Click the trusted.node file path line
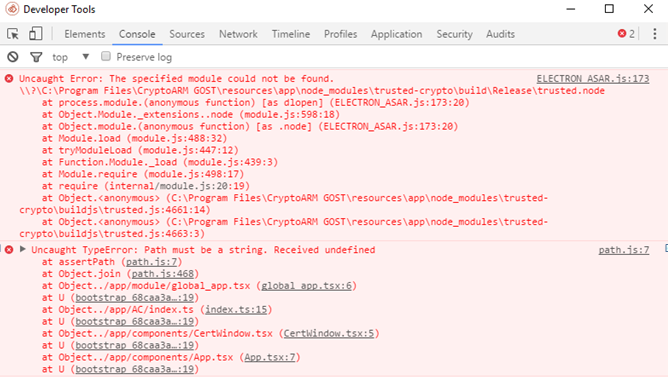Viewport: 668px width, 377px height. coord(312,91)
